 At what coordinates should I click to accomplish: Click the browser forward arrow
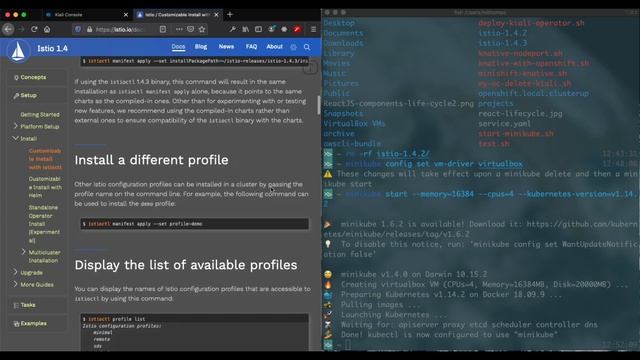[21, 29]
